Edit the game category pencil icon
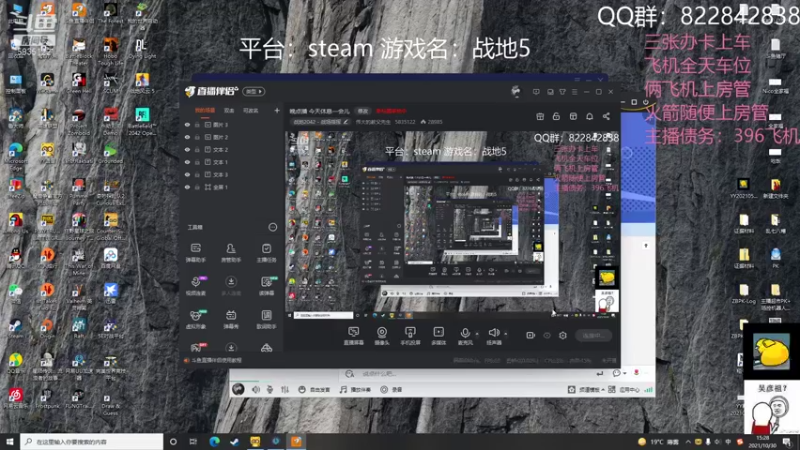800x450 pixels. pyautogui.click(x=346, y=122)
